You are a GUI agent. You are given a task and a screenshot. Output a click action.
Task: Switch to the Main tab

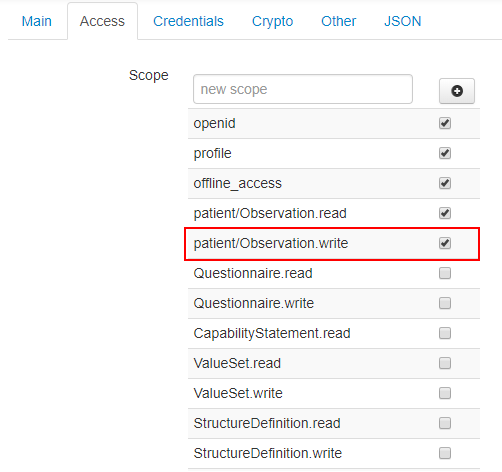pyautogui.click(x=37, y=21)
